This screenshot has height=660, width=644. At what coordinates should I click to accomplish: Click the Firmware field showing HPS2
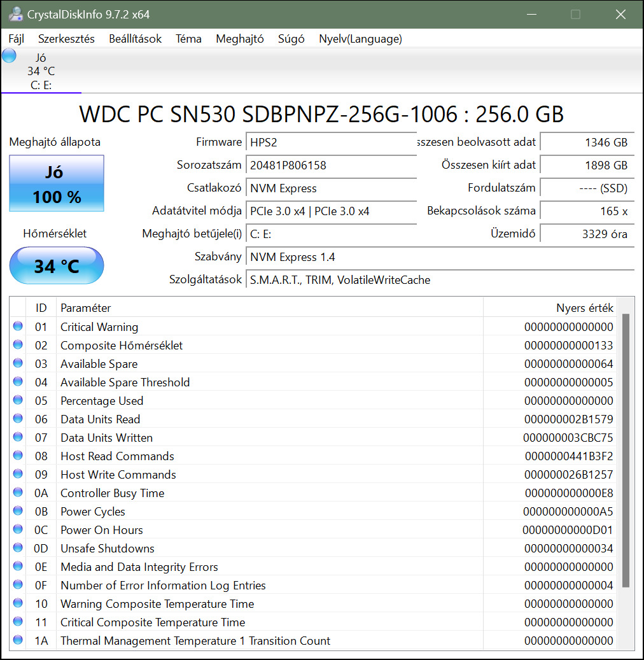pos(331,143)
